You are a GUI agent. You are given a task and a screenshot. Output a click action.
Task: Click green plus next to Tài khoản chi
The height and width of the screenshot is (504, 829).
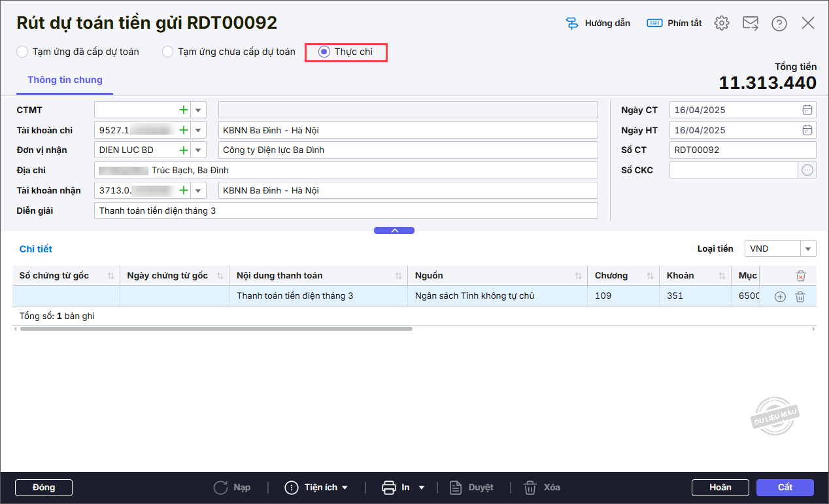[184, 130]
